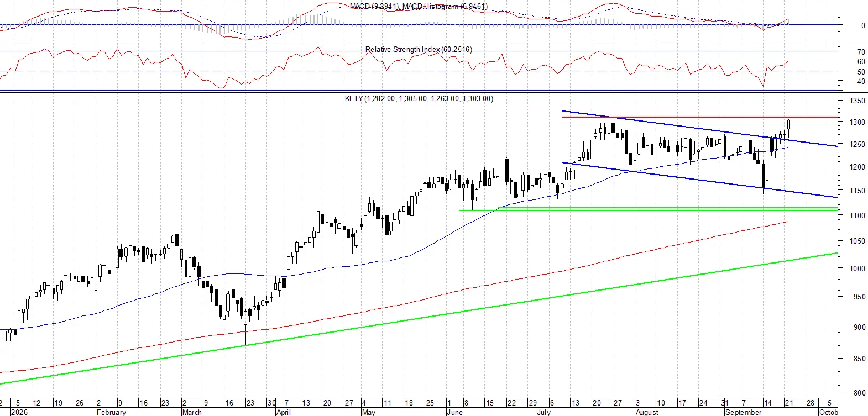Click the 850 price level label
The width and height of the screenshot is (868, 416).
(860, 359)
